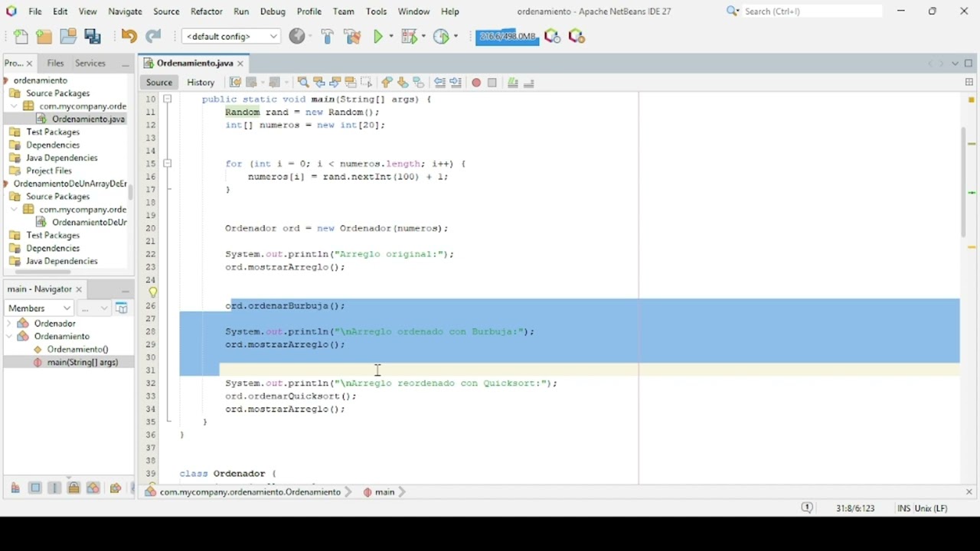Viewport: 980px width, 551px height.
Task: Open the Run Project dropdown arrow
Action: point(391,37)
